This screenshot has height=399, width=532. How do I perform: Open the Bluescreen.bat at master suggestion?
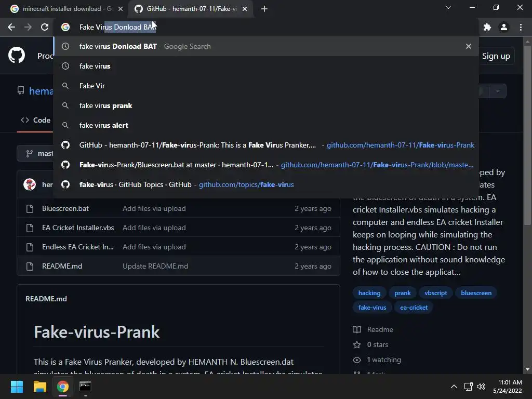[x=266, y=165]
